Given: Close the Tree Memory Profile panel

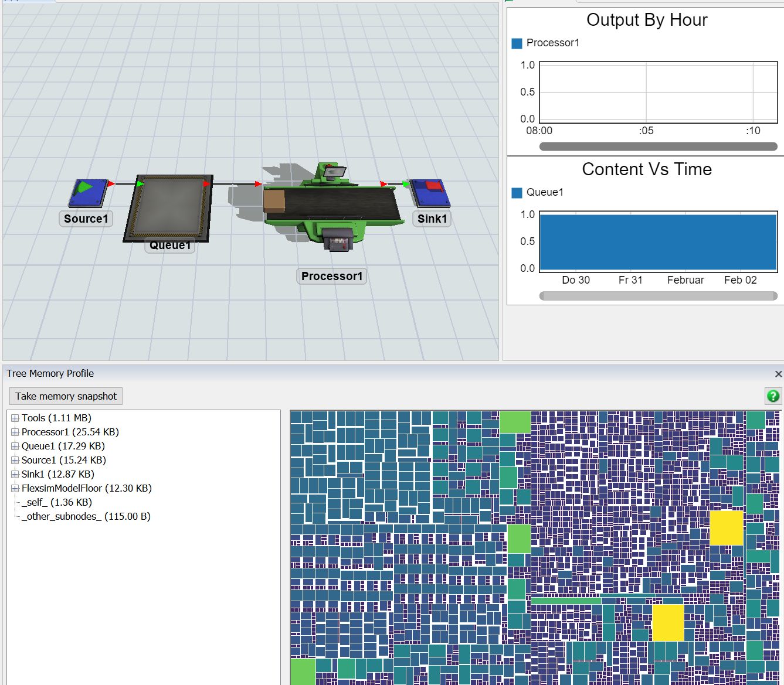Looking at the screenshot, I should click(778, 374).
